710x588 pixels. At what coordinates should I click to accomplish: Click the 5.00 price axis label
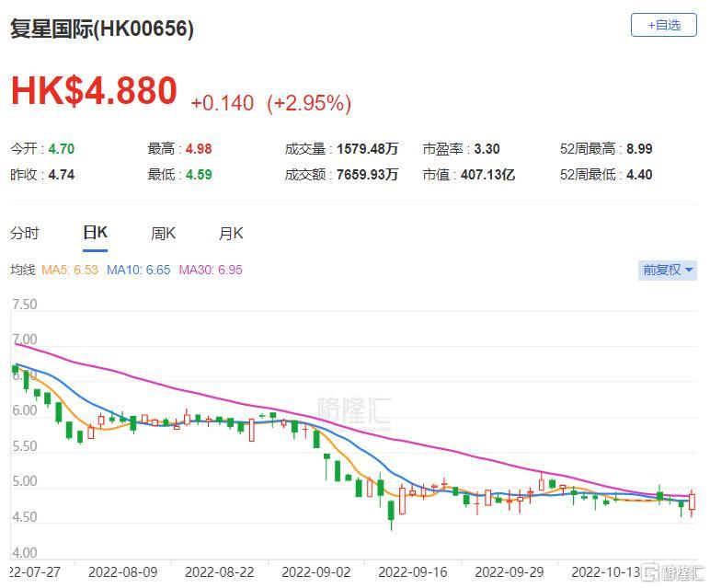tap(25, 481)
